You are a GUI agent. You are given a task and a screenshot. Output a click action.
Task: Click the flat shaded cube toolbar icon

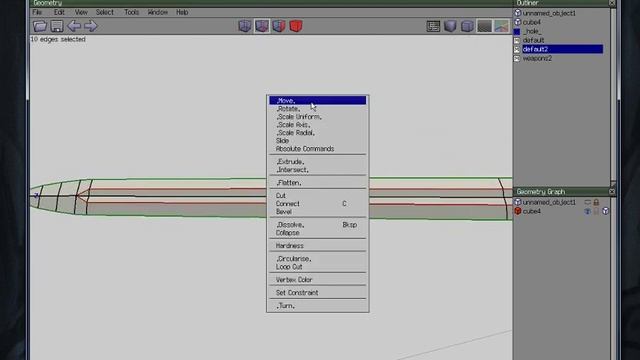tap(450, 26)
